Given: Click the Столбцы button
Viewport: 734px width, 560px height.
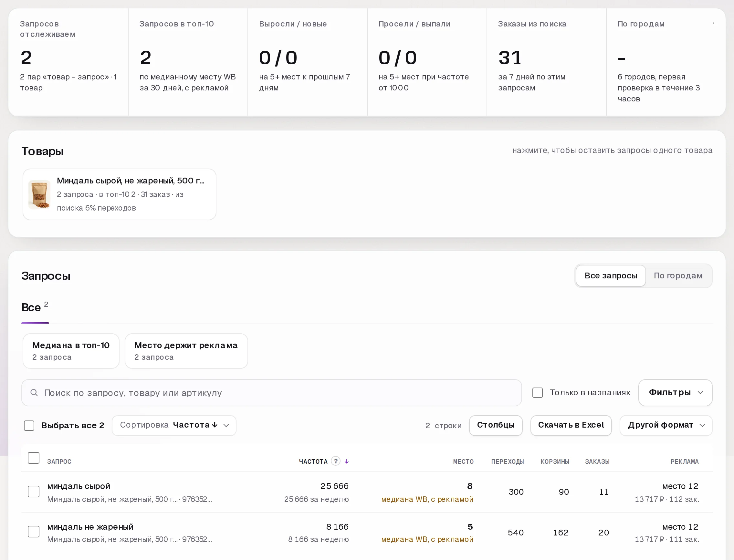Looking at the screenshot, I should tap(496, 425).
